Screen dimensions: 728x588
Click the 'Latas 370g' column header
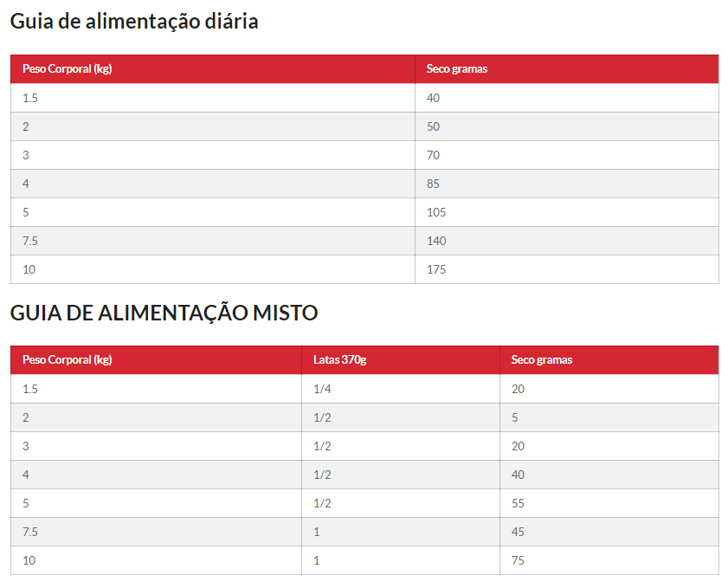(339, 359)
